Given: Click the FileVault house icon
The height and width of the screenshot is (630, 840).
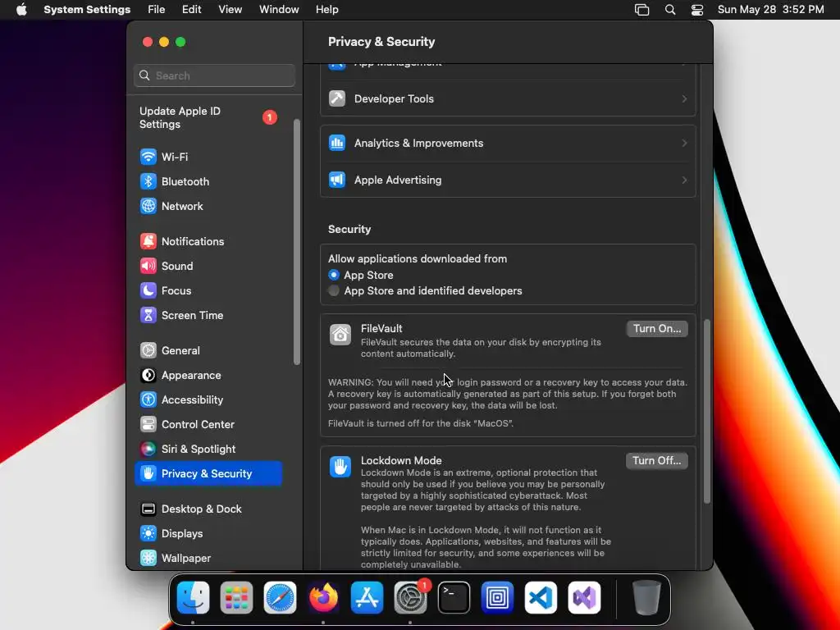Looking at the screenshot, I should pyautogui.click(x=340, y=335).
